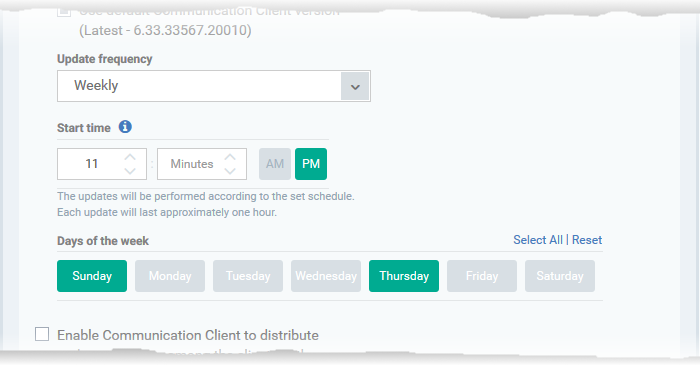700x366 pixels.
Task: Choose Tuesday as an update day
Action: [248, 276]
